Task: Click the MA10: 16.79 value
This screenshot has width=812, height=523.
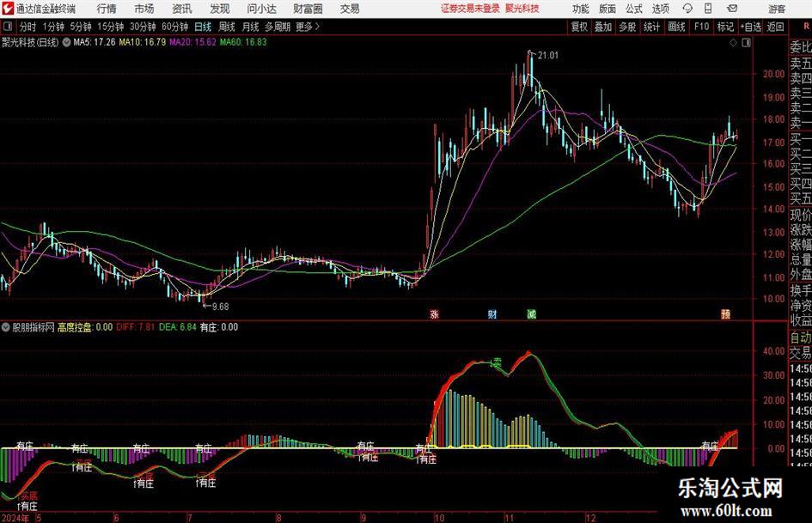Action: click(143, 42)
